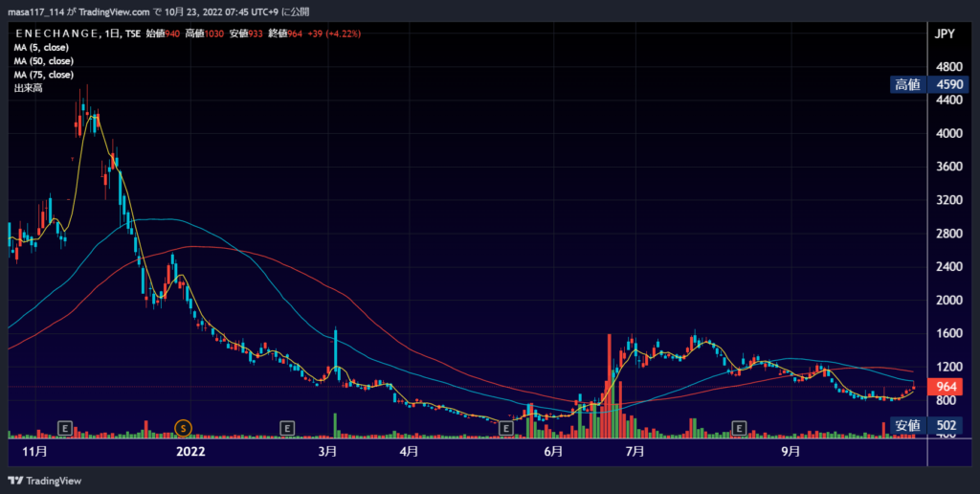Click the 2400 price axis label
The width and height of the screenshot is (980, 494).
click(x=949, y=267)
